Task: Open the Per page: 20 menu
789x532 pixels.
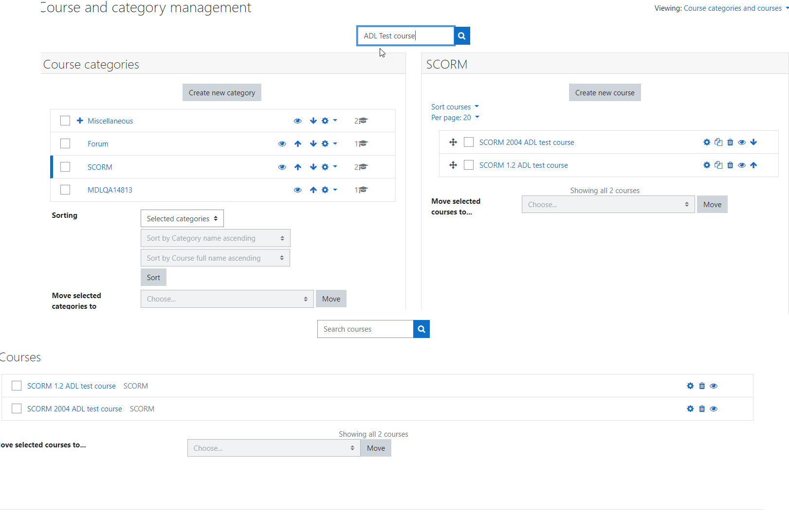Action: [455, 117]
